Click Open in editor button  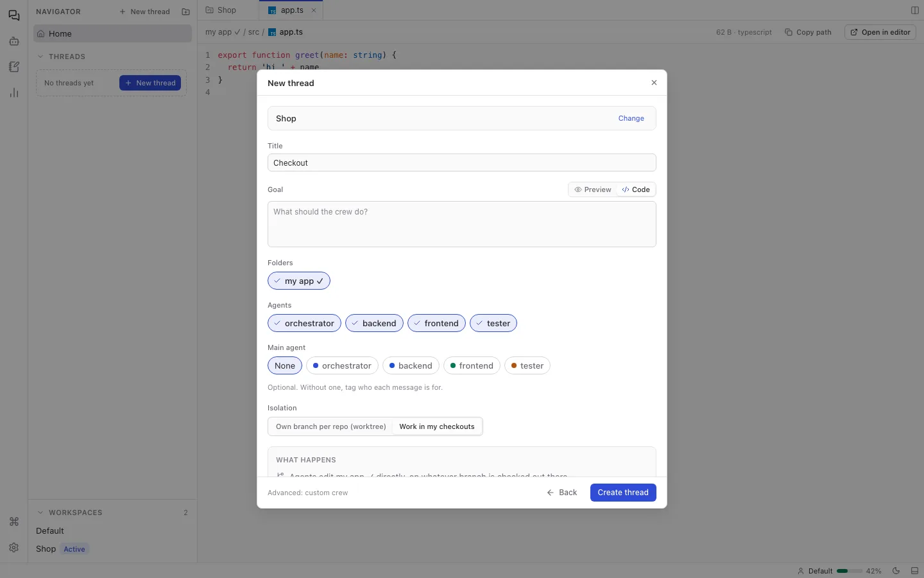pos(880,32)
